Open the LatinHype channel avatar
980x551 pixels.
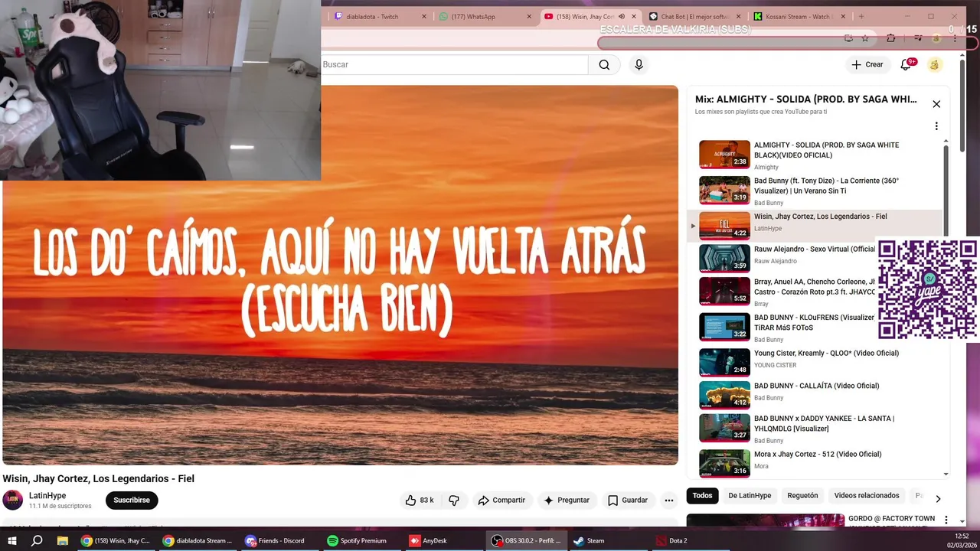tap(13, 500)
